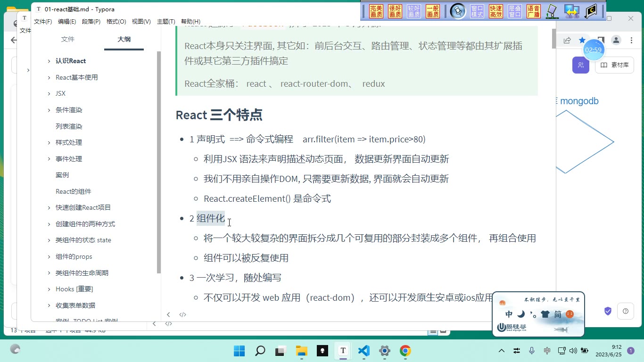
Task: Click the purple shield icon in Chrome
Action: pyautogui.click(x=608, y=311)
